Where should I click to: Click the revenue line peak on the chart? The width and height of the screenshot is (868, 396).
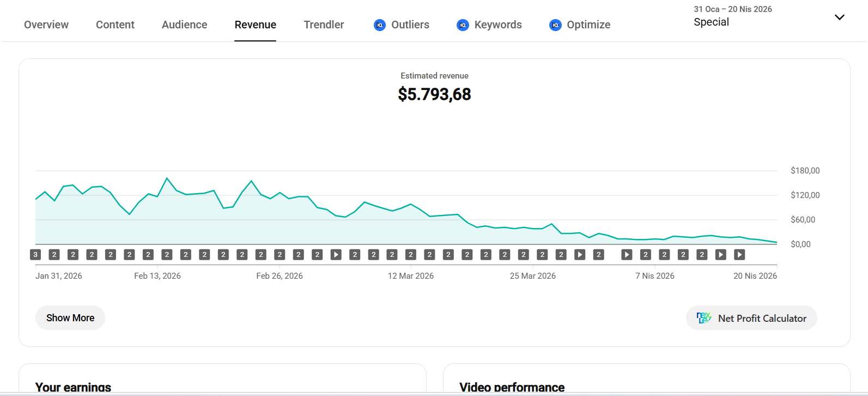[x=167, y=178]
